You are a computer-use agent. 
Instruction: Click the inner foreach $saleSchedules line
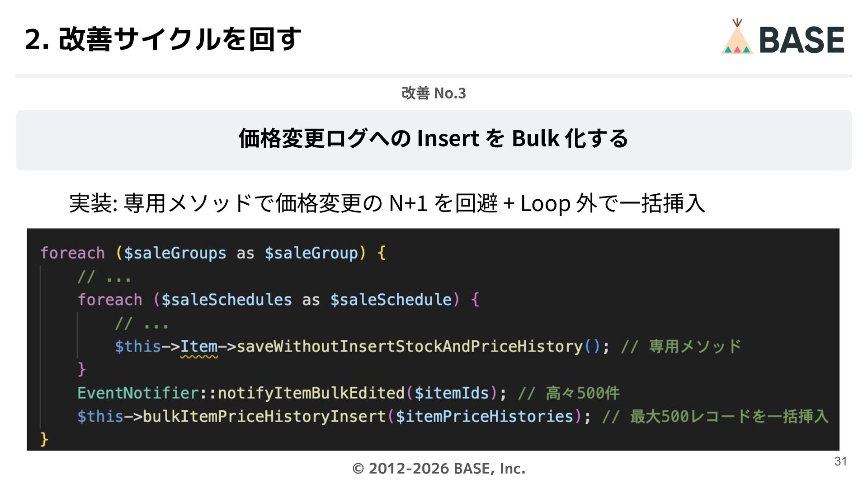click(278, 300)
